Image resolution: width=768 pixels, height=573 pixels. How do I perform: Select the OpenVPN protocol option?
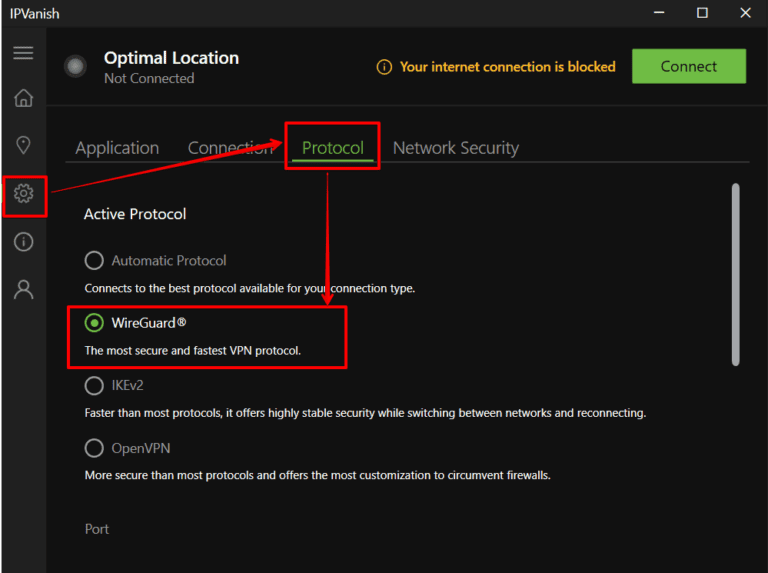click(94, 448)
